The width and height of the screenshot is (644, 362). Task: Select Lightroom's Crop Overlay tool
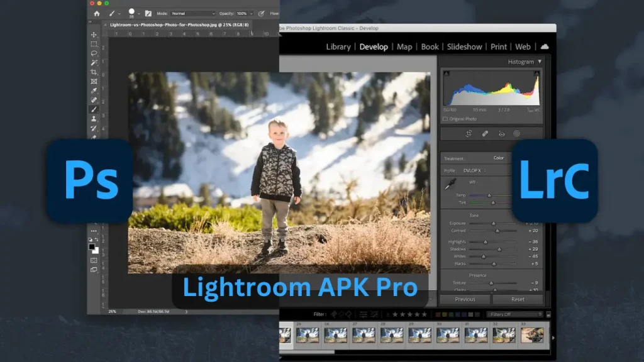(x=469, y=134)
